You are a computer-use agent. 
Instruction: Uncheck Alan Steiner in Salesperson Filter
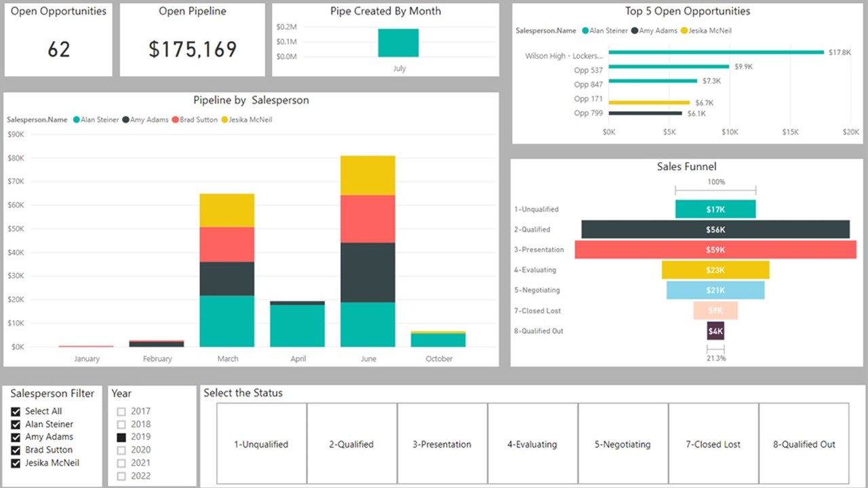pos(16,424)
